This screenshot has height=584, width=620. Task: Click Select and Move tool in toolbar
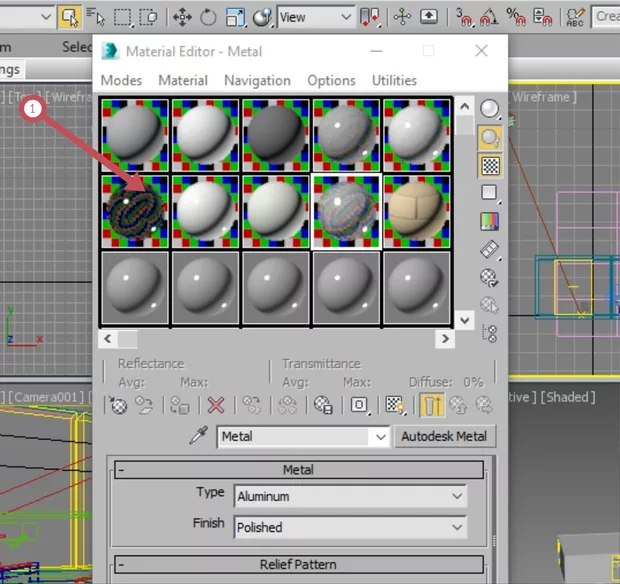pyautogui.click(x=182, y=17)
